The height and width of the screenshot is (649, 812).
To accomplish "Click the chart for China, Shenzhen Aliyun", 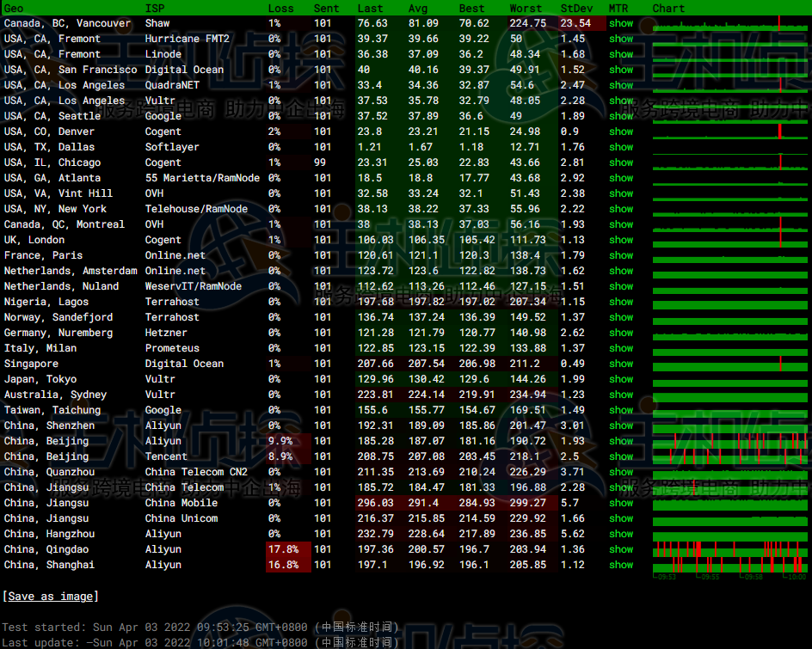I will click(729, 426).
